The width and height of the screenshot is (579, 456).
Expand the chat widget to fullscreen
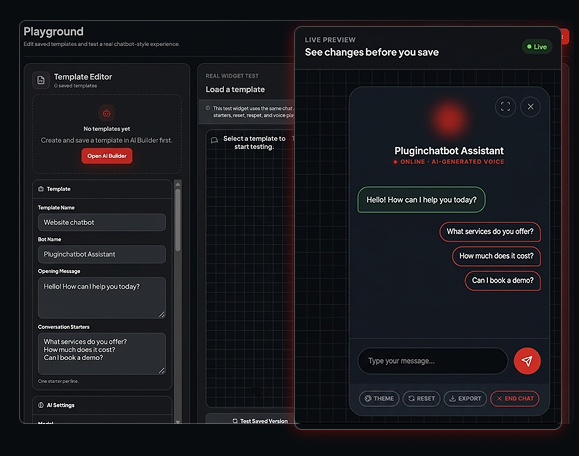click(x=505, y=107)
